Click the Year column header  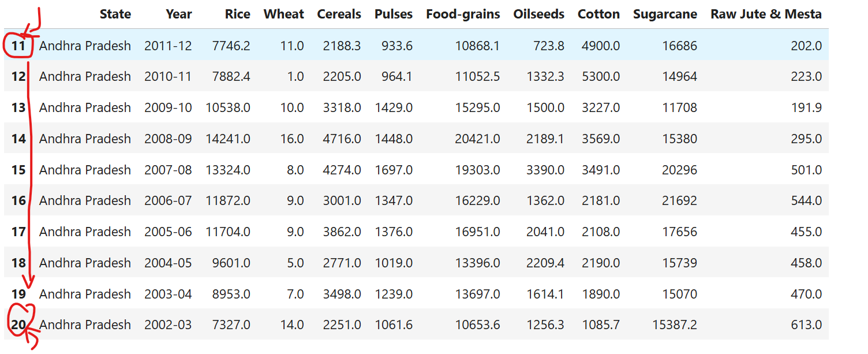178,14
